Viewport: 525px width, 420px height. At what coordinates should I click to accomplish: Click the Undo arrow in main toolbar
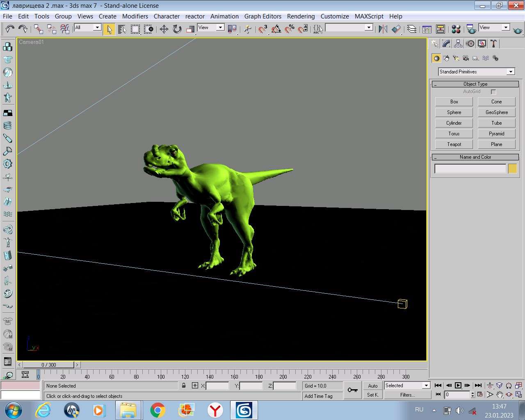(x=10, y=29)
